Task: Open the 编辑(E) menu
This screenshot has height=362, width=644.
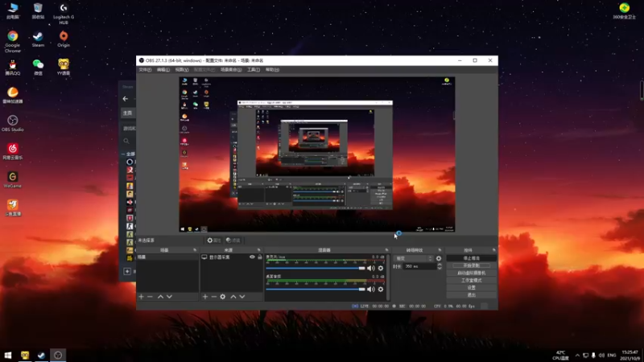Action: (x=163, y=70)
